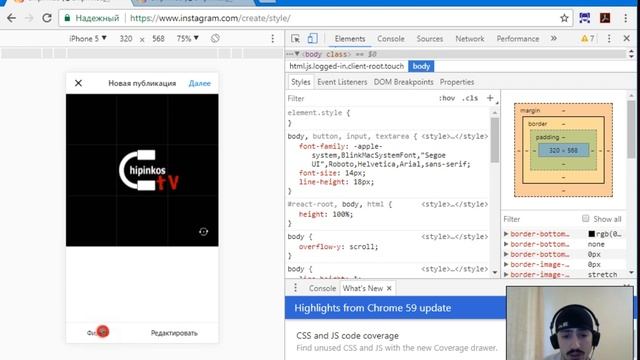Edit the viewport width value 320
Viewport: 640px width, 360px height.
coord(126,39)
